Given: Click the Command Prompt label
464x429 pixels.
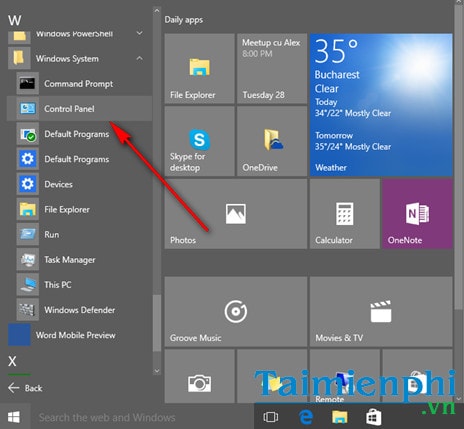Looking at the screenshot, I should (x=79, y=84).
